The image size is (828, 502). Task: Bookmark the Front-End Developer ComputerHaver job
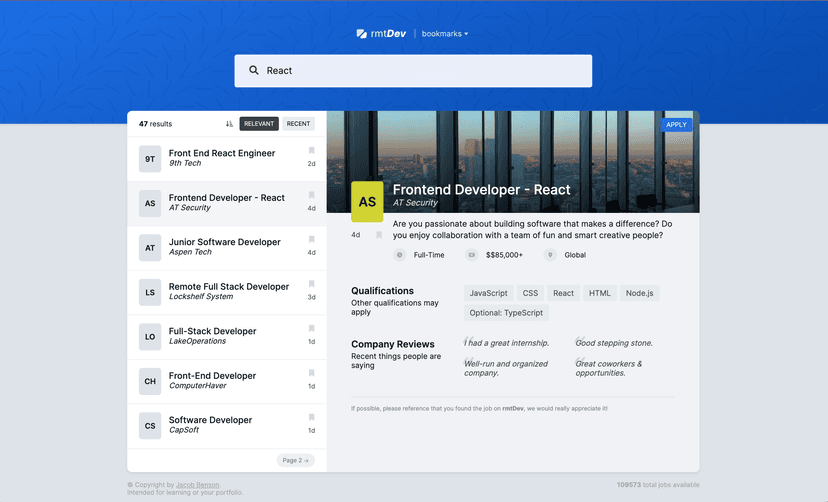point(311,373)
